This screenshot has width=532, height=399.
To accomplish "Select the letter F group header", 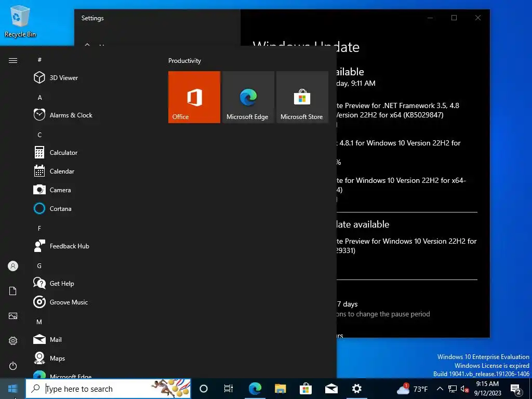I will tap(39, 229).
